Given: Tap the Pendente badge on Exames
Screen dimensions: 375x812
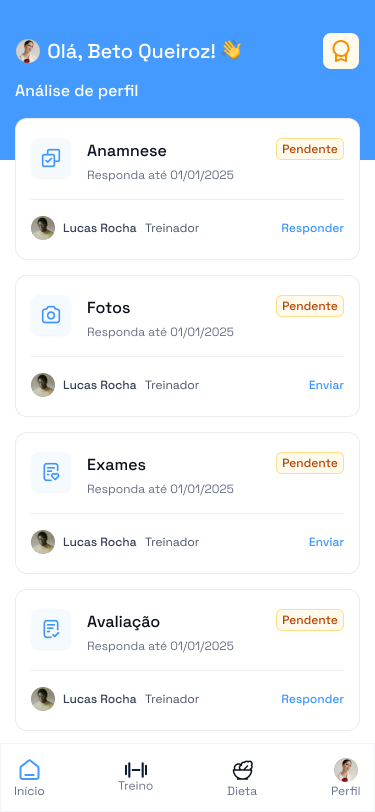Looking at the screenshot, I should (x=310, y=463).
